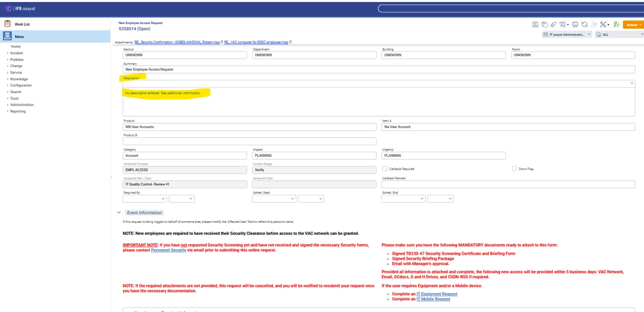Open the RE_VAC computer for ESDC employee attachment
The width and height of the screenshot is (644, 312).
pos(256,43)
